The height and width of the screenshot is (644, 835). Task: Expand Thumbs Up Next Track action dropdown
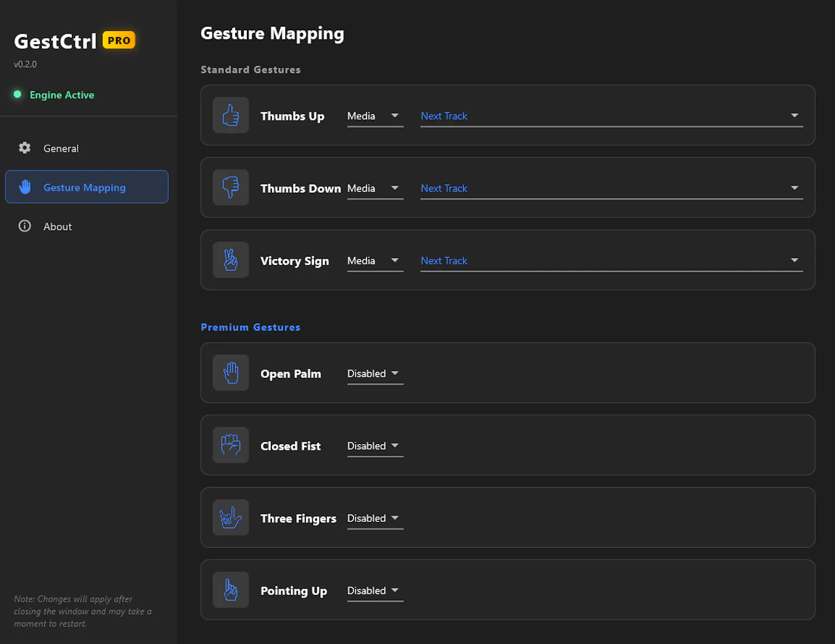point(612,116)
